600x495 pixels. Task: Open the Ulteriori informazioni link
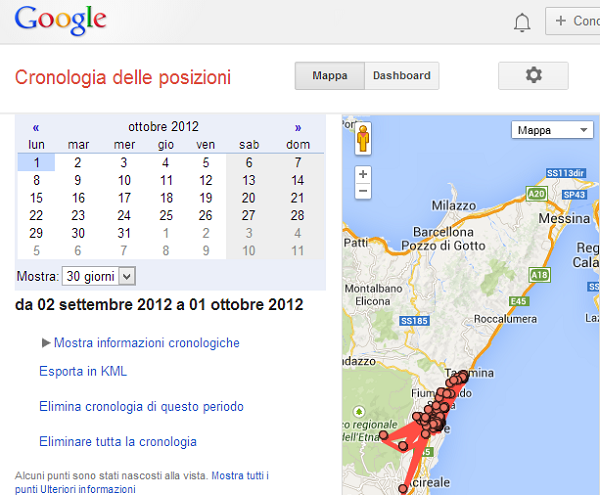[88, 489]
